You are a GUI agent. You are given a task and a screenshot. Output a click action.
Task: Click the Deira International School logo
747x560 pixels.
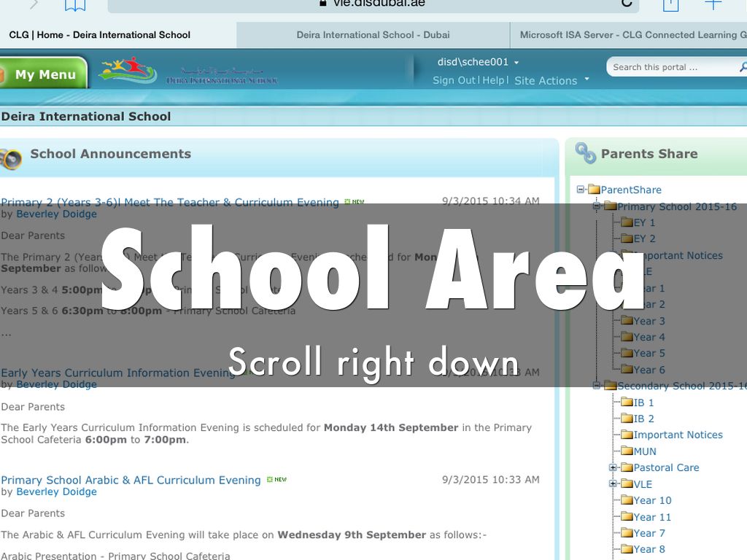188,71
